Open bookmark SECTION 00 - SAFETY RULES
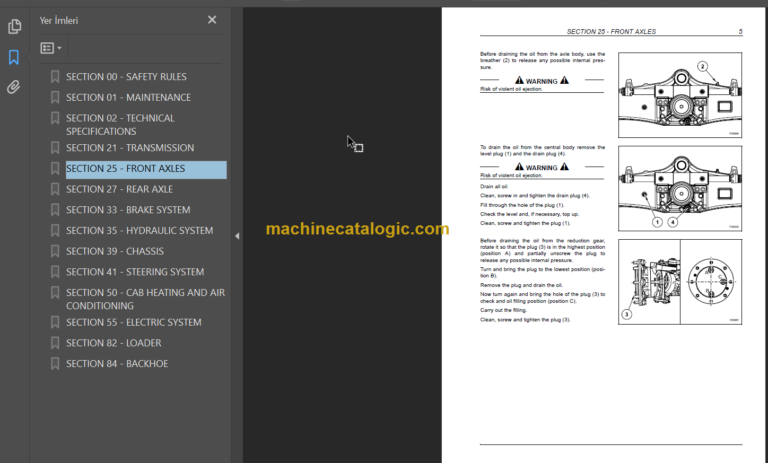Screen dimensions: 768x463 [126, 77]
